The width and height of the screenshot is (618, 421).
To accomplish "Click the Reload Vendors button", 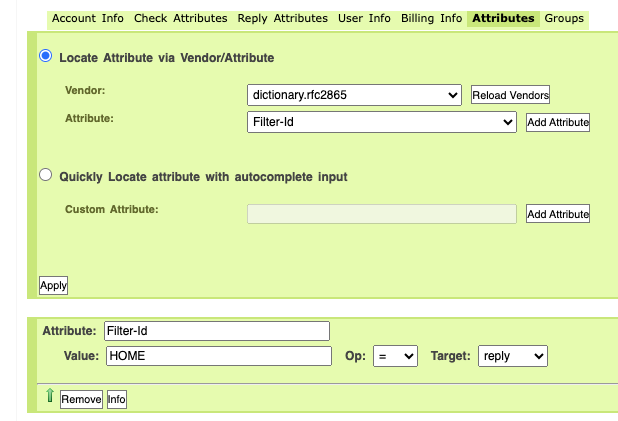I will (510, 95).
